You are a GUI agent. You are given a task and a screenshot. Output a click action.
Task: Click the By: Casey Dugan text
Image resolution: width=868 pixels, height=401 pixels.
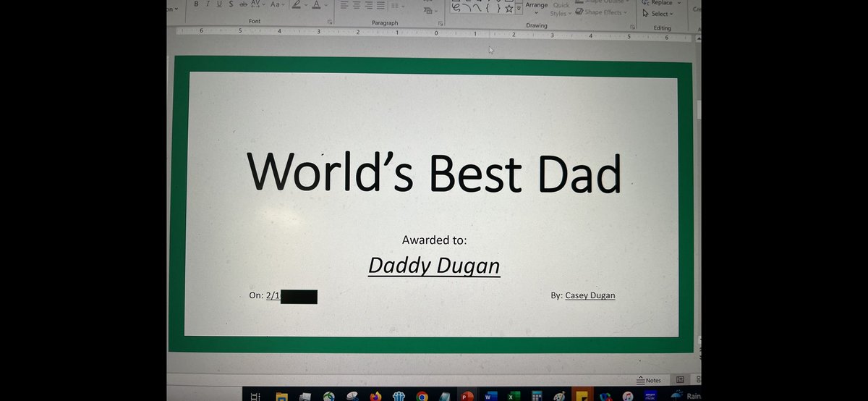(583, 295)
